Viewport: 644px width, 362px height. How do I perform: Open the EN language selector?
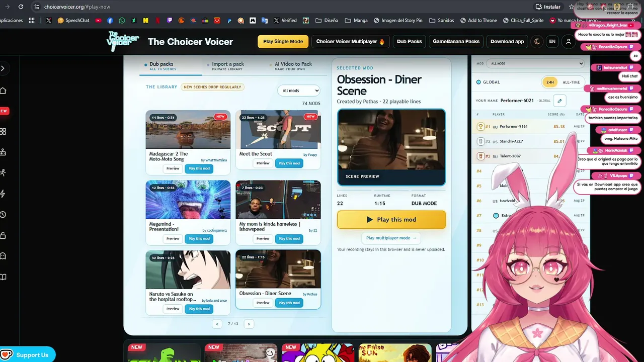coord(552,41)
